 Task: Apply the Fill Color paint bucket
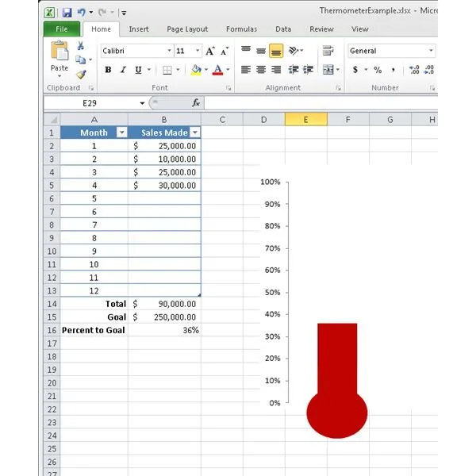[196, 70]
